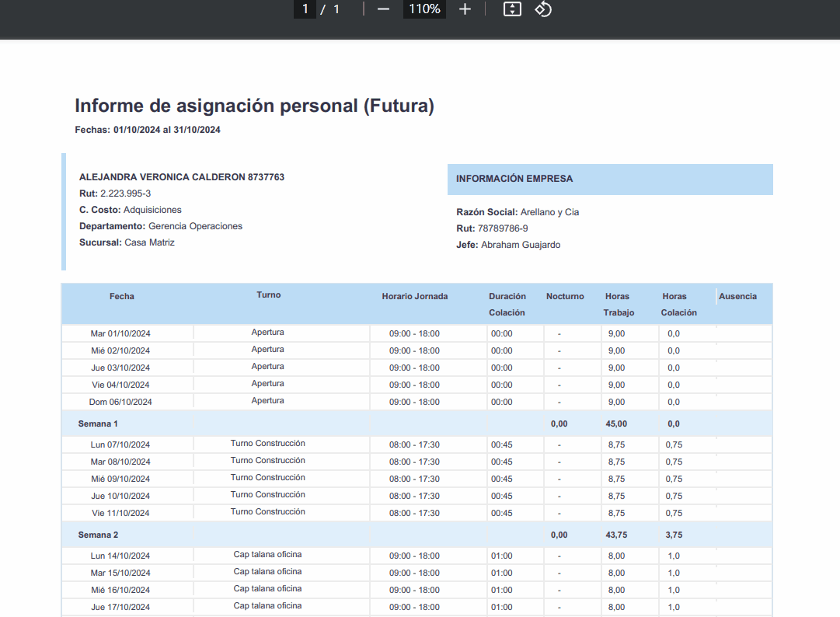Click the date cell Mar 01/10/2024
This screenshot has height=617, width=840.
pos(120,333)
